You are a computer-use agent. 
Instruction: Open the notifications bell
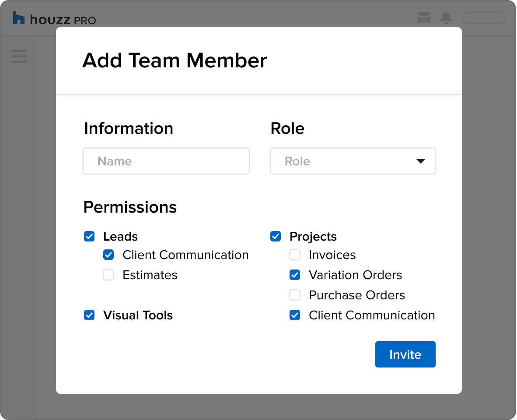click(446, 18)
